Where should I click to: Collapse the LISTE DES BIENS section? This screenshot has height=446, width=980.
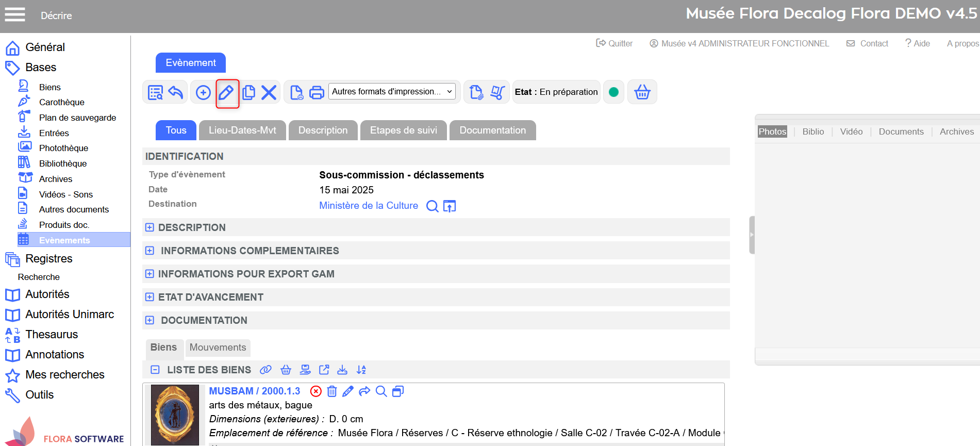point(155,370)
